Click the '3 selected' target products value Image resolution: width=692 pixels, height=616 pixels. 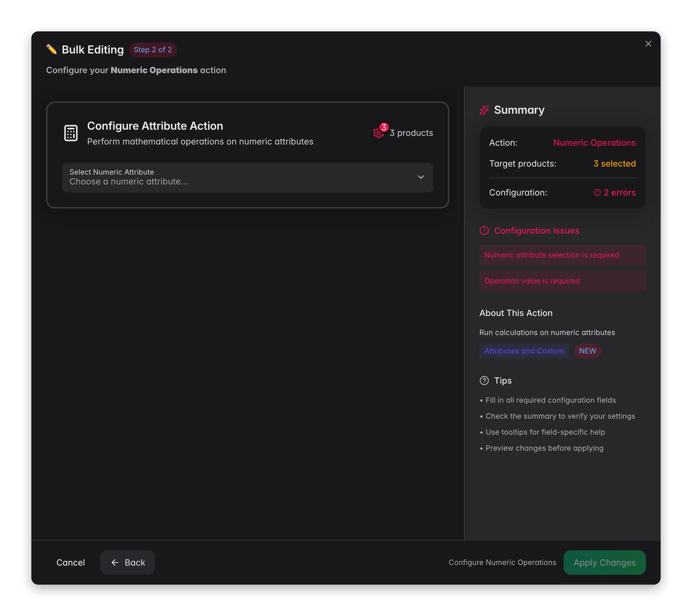(615, 164)
